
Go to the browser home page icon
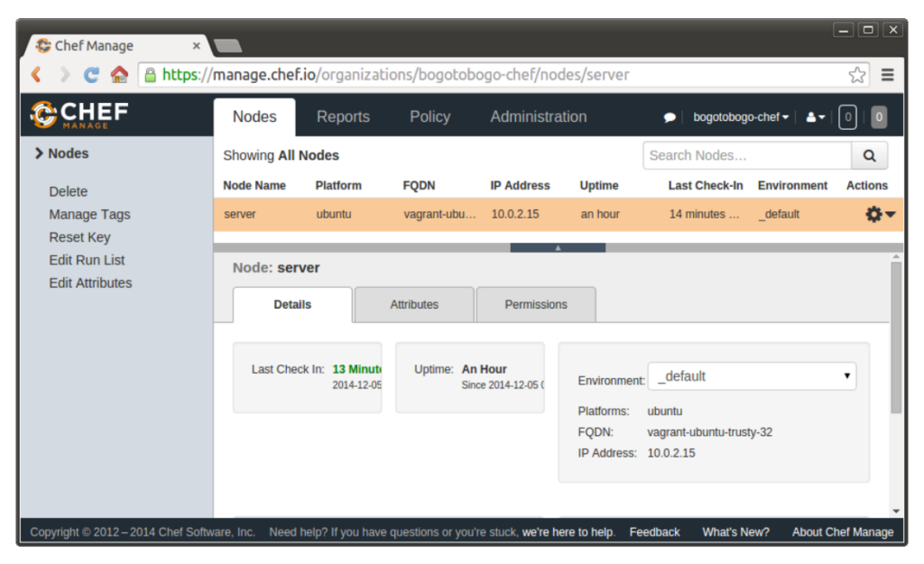coord(119,74)
